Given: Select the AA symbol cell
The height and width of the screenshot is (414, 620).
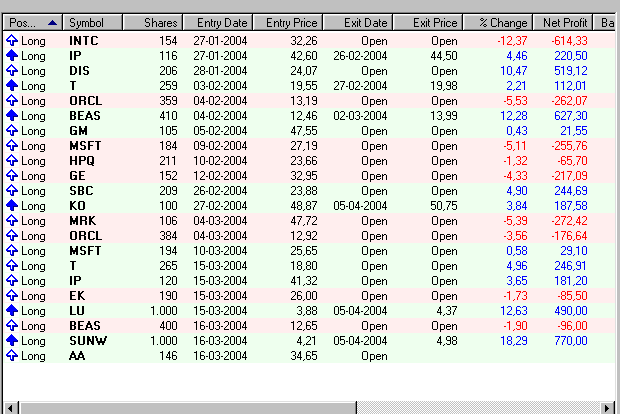Looking at the screenshot, I should (x=77, y=356).
